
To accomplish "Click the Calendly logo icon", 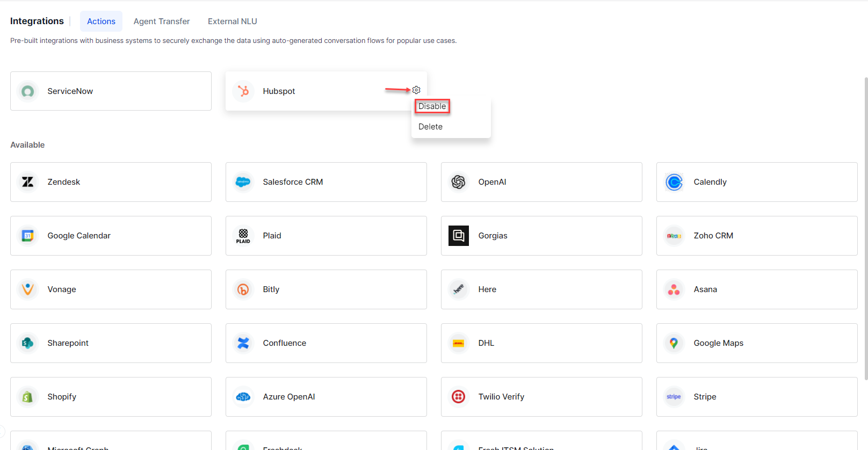I will [x=674, y=182].
